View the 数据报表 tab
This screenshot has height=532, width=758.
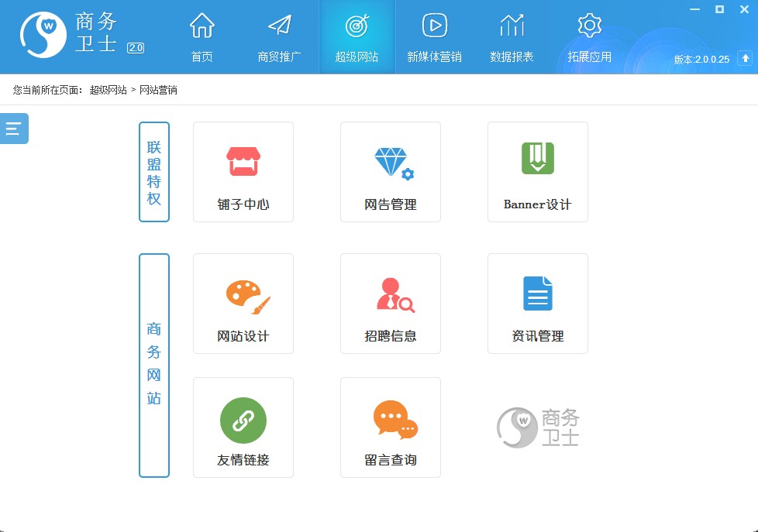[512, 37]
